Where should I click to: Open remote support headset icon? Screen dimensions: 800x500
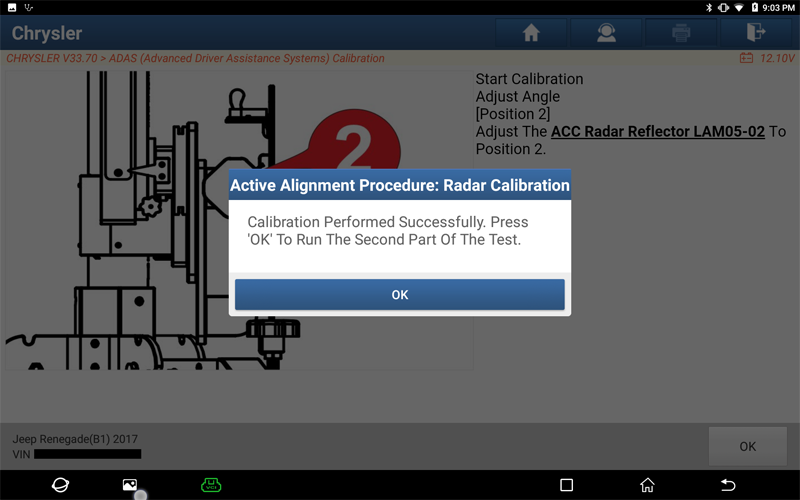pyautogui.click(x=606, y=33)
